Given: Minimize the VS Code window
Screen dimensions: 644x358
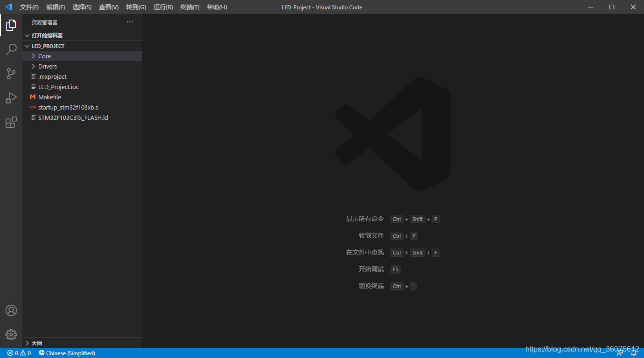Looking at the screenshot, I should click(x=590, y=7).
